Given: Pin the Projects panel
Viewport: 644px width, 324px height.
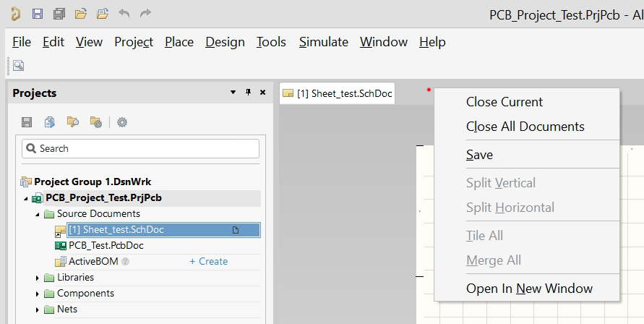Looking at the screenshot, I should tap(248, 93).
